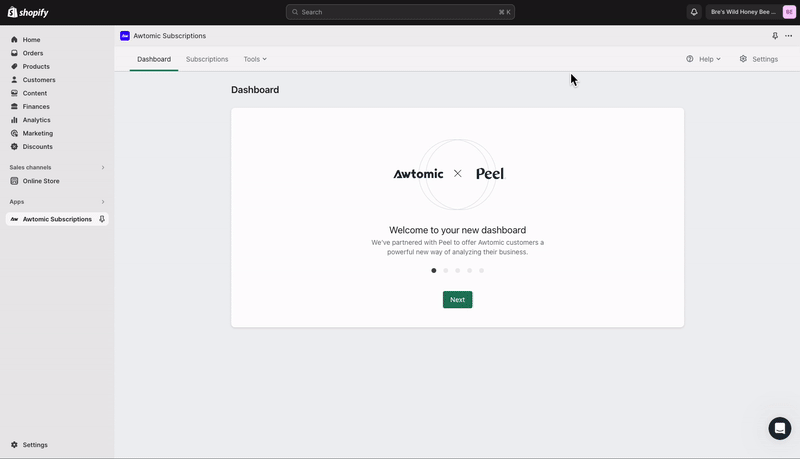Click the 'Welcome to your new dashboard' heading
This screenshot has height=459, width=800.
(458, 230)
